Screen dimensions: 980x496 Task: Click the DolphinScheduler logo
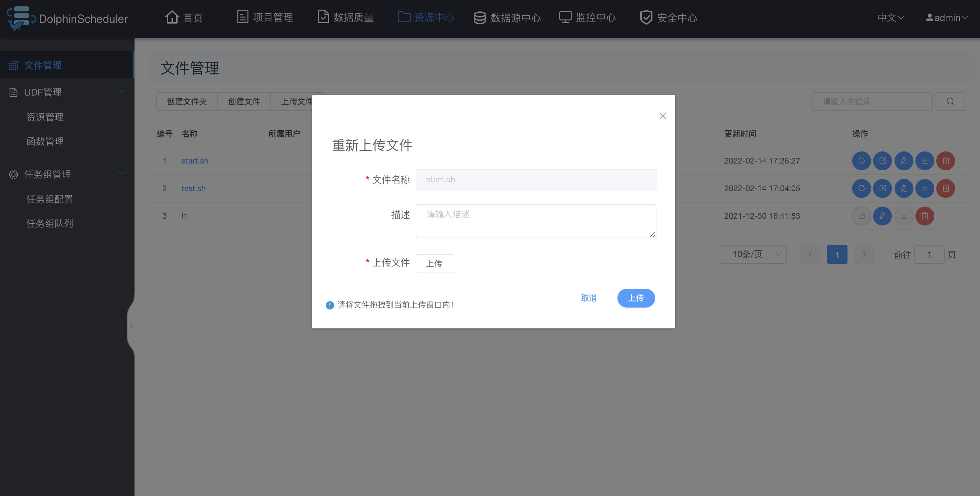(67, 18)
